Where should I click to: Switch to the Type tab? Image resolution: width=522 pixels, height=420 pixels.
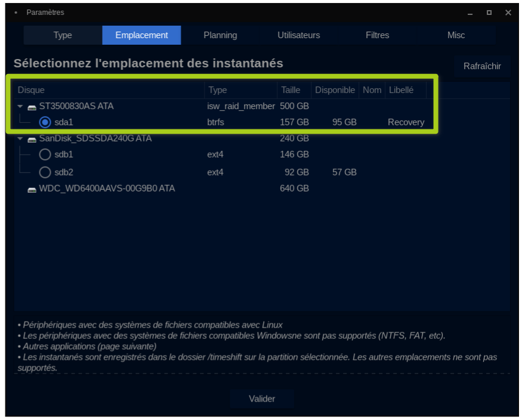click(x=63, y=35)
